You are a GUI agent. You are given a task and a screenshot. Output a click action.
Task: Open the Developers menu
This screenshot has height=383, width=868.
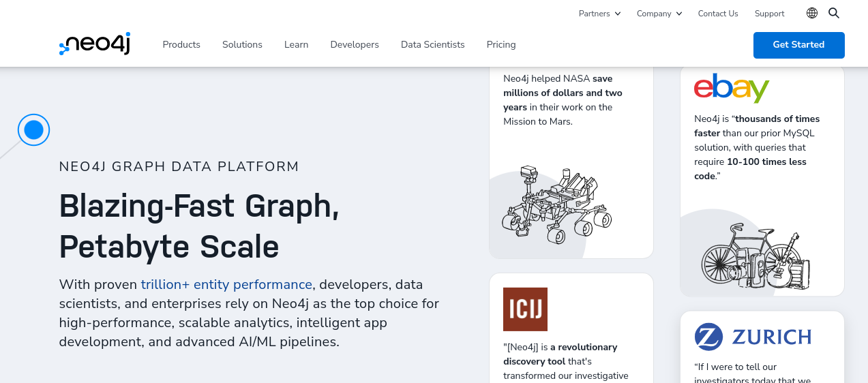355,44
